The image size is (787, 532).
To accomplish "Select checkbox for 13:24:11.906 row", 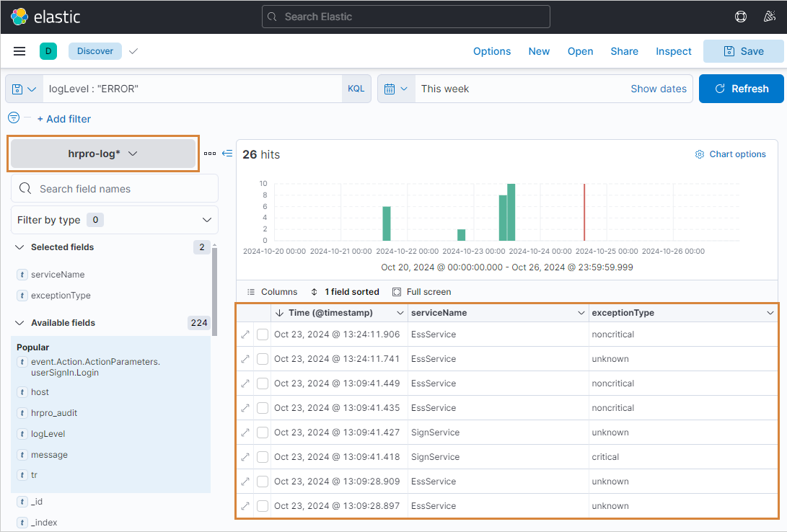I will 263,334.
